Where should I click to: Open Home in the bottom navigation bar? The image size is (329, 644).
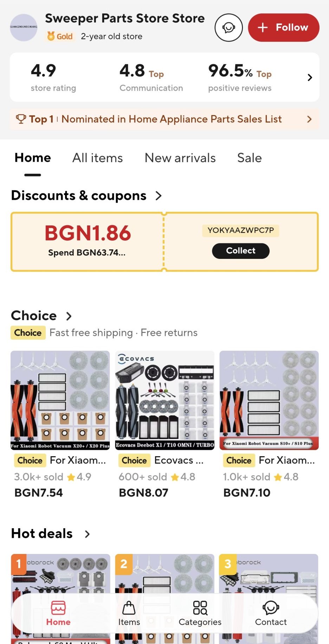(x=58, y=613)
